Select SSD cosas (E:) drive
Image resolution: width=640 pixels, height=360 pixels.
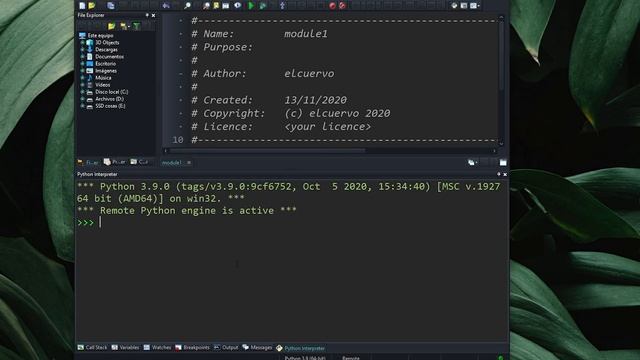point(110,106)
